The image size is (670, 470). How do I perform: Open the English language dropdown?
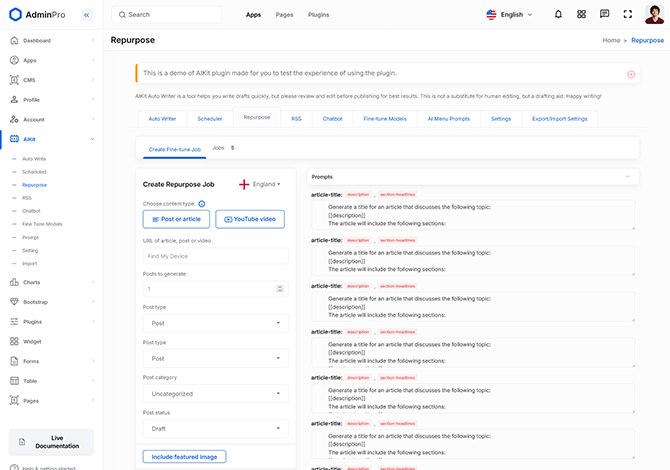pos(509,15)
